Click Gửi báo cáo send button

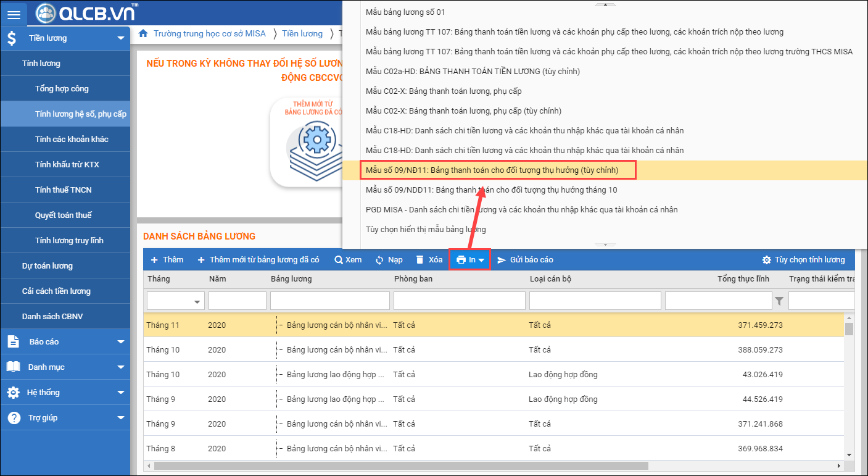pos(525,260)
